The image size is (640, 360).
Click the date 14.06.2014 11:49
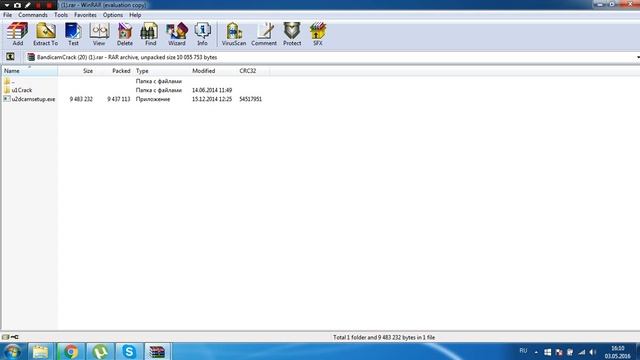(x=212, y=90)
